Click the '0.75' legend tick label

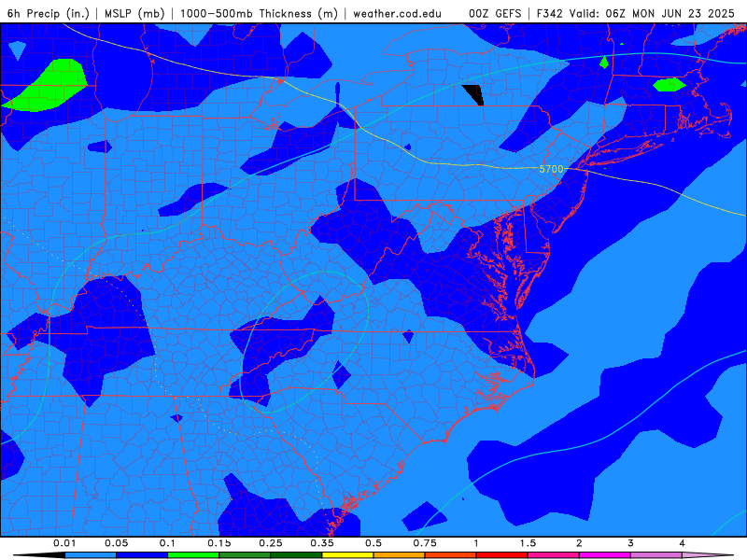pyautogui.click(x=425, y=543)
